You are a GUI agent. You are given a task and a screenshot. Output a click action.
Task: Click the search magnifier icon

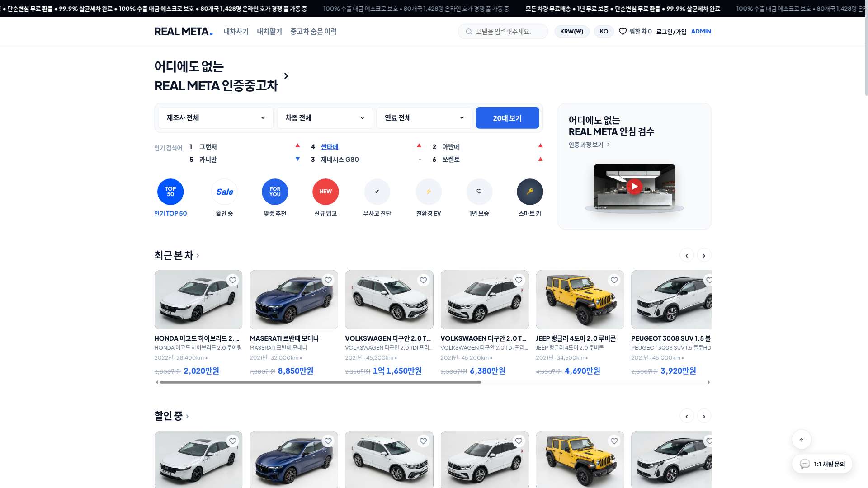pos(469,32)
